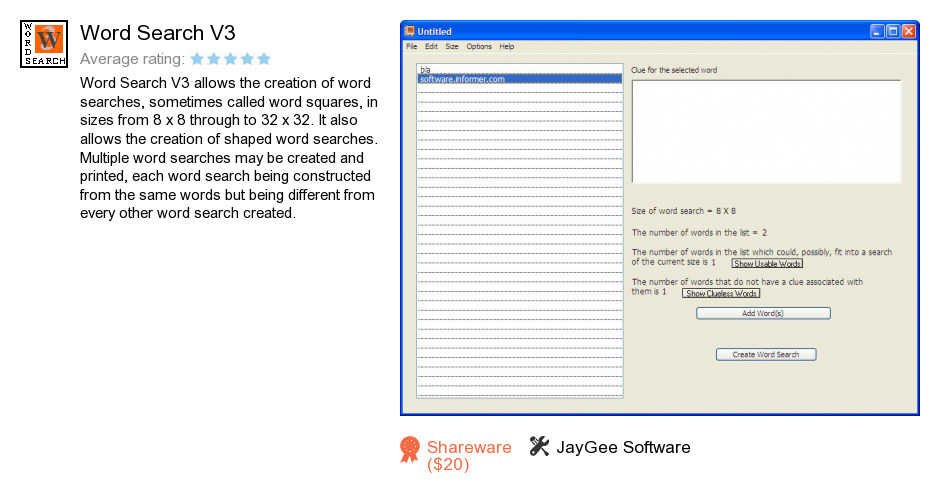Minimize the Untitled window
The width and height of the screenshot is (940, 500).
click(x=877, y=31)
